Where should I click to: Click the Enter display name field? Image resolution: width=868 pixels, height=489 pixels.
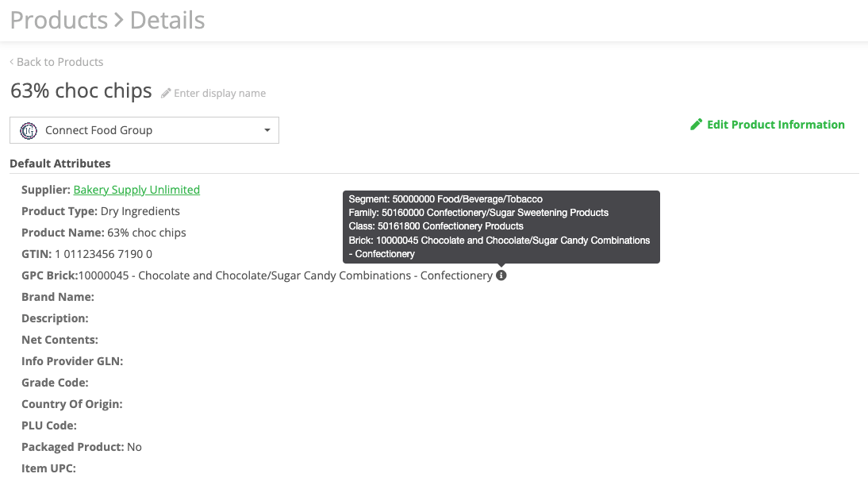click(x=220, y=94)
